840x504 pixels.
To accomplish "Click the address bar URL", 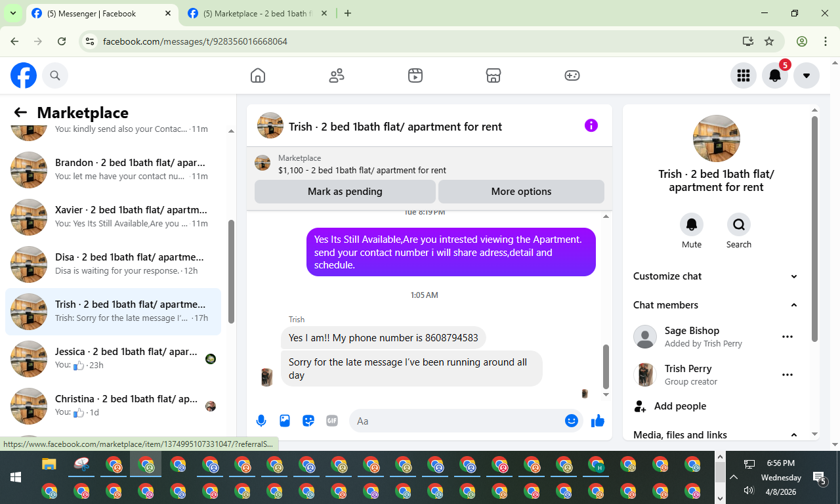I will tap(195, 41).
